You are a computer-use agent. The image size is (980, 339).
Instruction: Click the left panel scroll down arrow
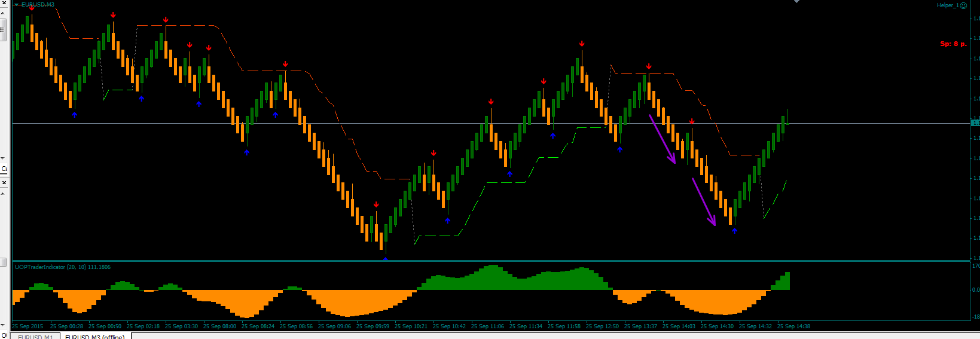pos(3,158)
